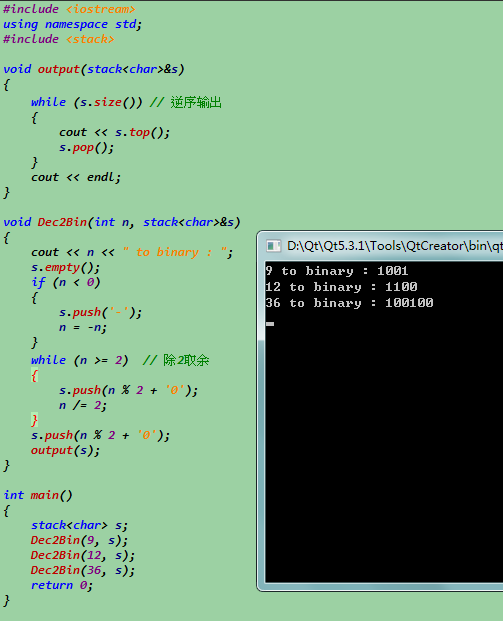503x621 pixels.
Task: Click the highlighted opening brace after while (n >= 2)
Action: 34,375
